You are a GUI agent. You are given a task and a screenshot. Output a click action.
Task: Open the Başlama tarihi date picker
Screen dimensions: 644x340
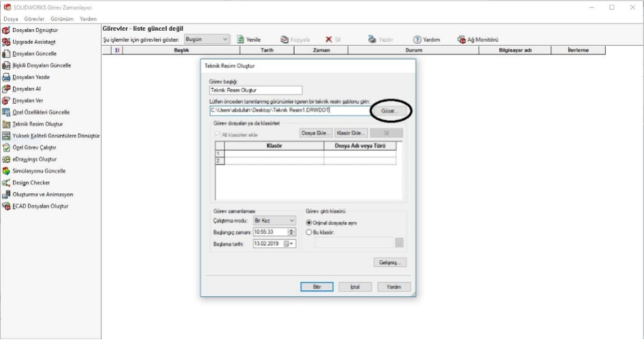click(x=289, y=243)
